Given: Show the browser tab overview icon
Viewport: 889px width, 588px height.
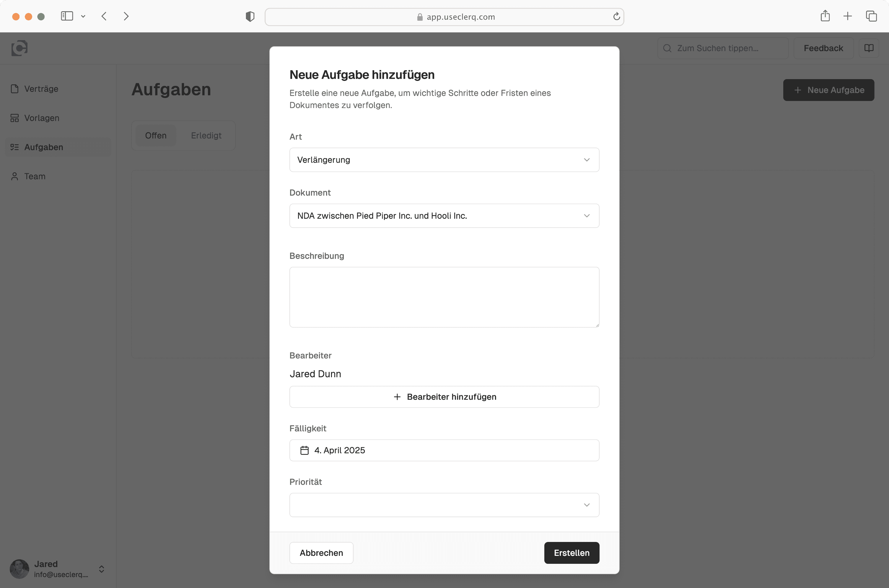Looking at the screenshot, I should pos(871,16).
